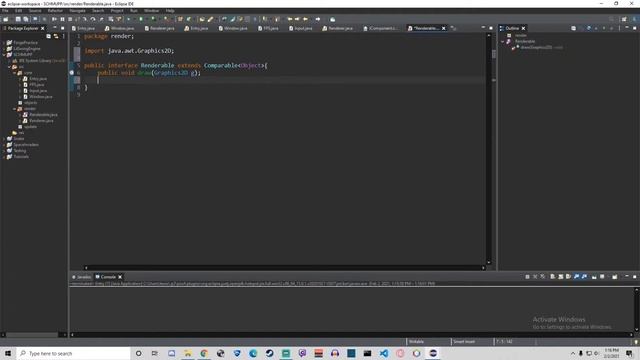
Task: Click the New file wizard toolbar icon
Action: [x=6, y=19]
